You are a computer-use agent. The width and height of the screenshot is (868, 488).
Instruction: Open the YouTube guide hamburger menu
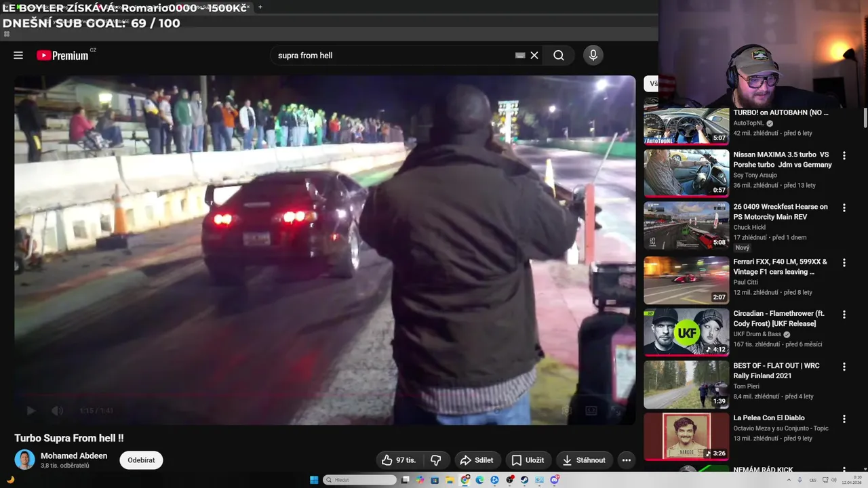18,56
